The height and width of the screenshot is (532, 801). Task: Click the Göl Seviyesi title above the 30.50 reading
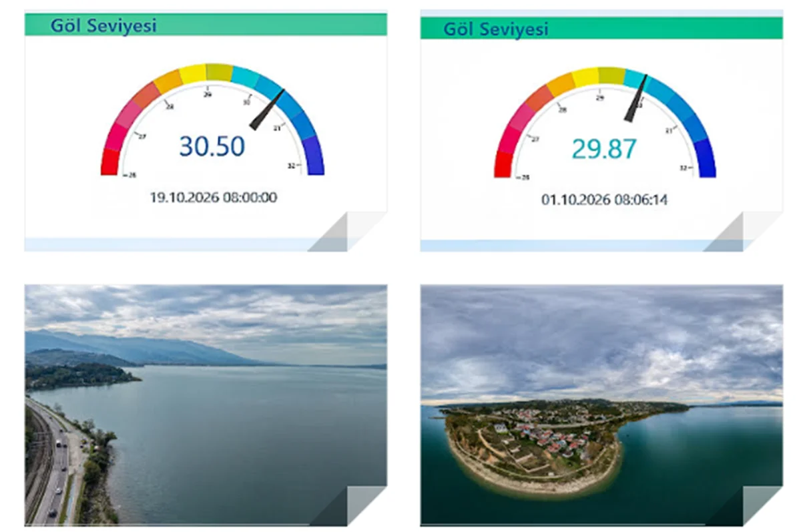103,25
